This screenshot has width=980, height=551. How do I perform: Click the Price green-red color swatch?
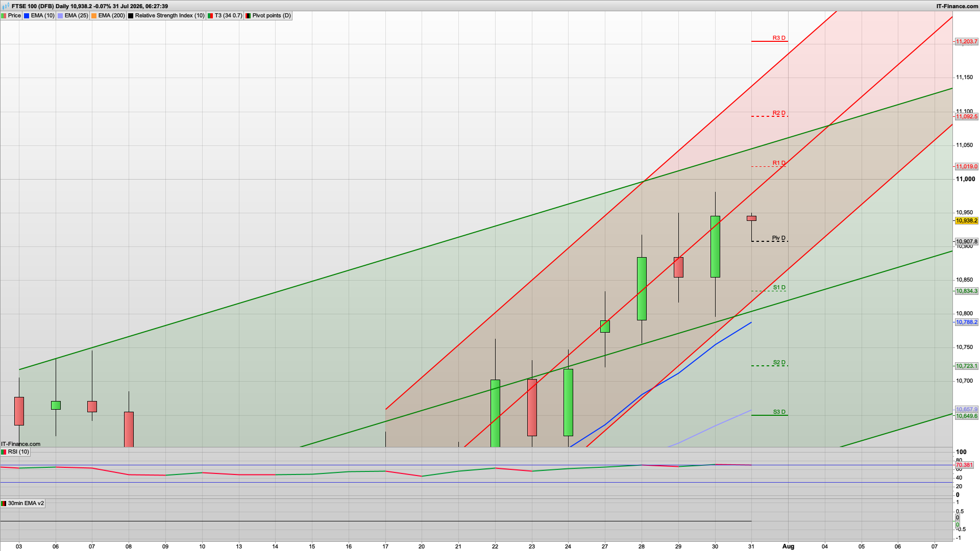click(x=4, y=16)
